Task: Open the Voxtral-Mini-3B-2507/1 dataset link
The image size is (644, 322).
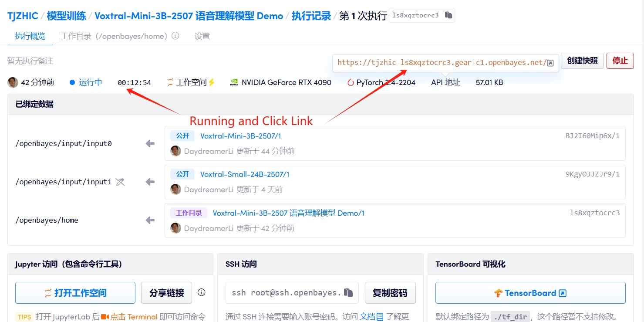Action: [x=240, y=136]
